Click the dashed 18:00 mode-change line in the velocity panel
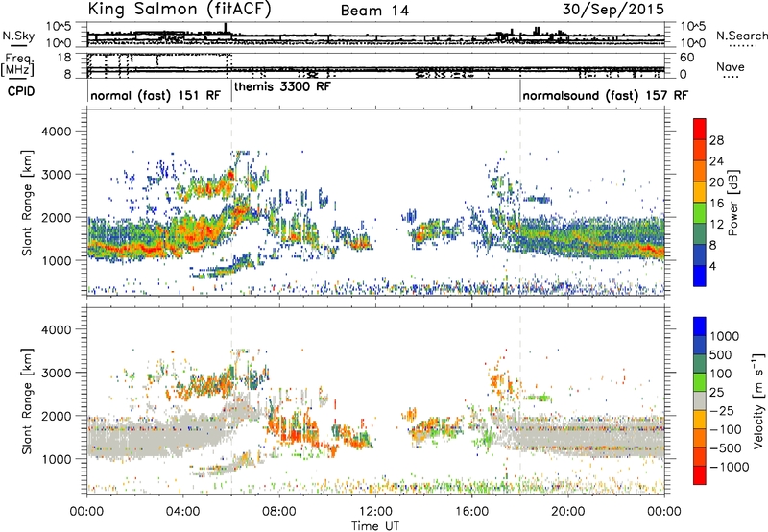This screenshot has height=532, width=768. [520, 400]
